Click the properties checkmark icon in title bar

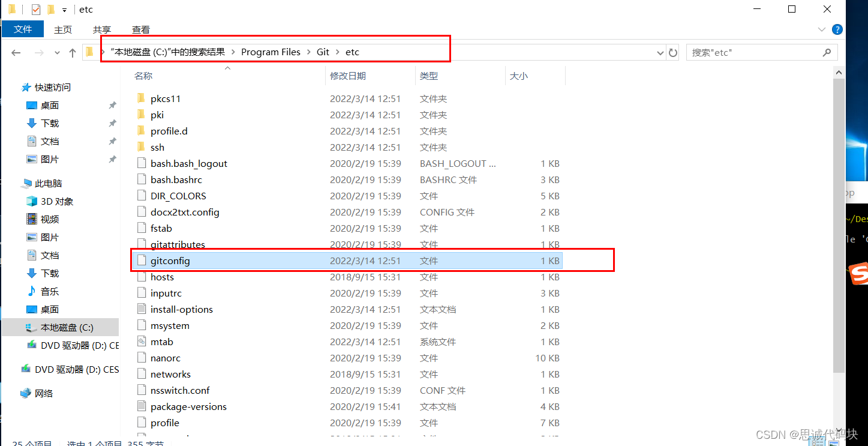click(36, 10)
